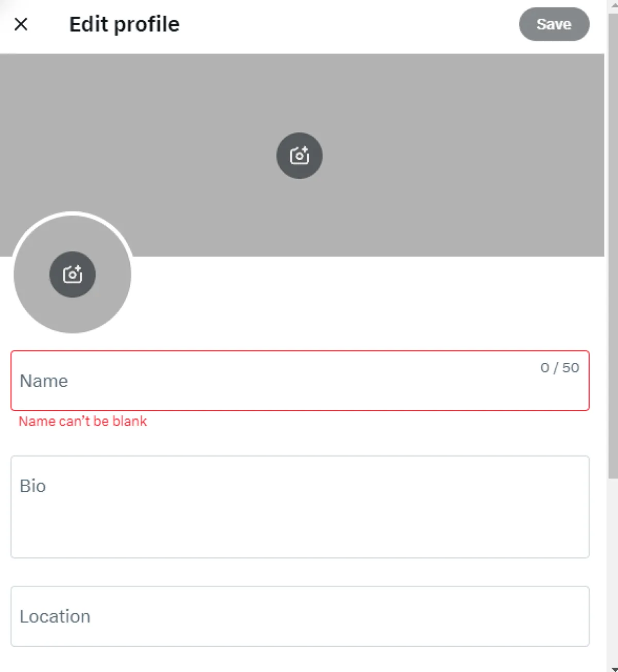
Task: Click the Save button
Action: coord(554,24)
